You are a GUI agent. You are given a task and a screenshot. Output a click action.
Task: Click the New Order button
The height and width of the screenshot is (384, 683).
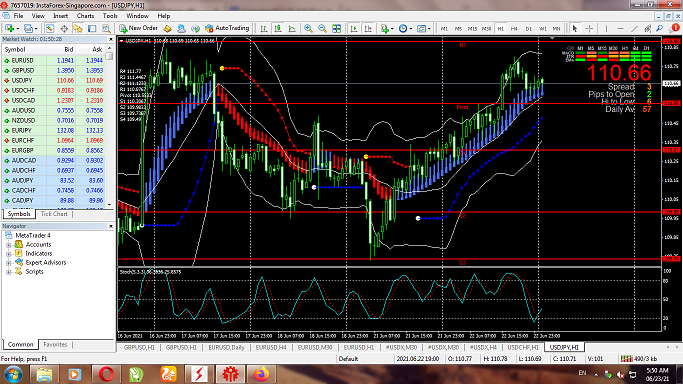click(x=139, y=28)
